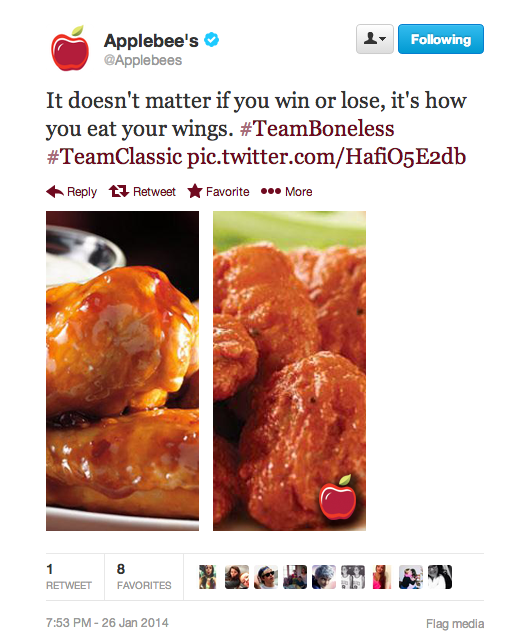
Task: Open the user actions person dropdown
Action: [375, 39]
